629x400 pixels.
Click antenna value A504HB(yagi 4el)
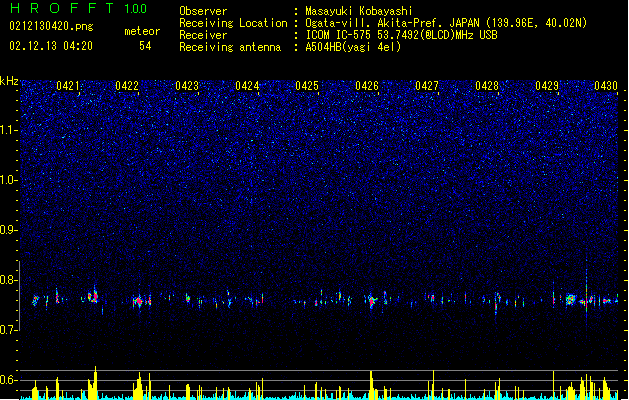[353, 47]
